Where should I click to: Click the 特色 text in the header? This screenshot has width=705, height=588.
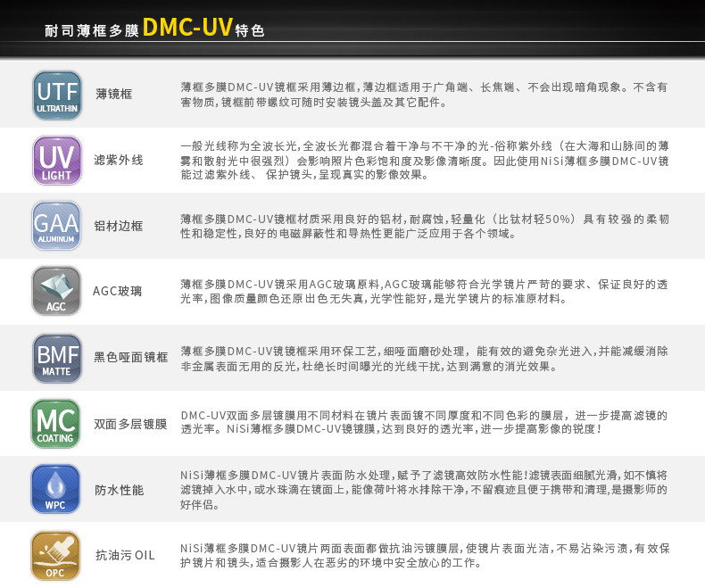[250, 30]
